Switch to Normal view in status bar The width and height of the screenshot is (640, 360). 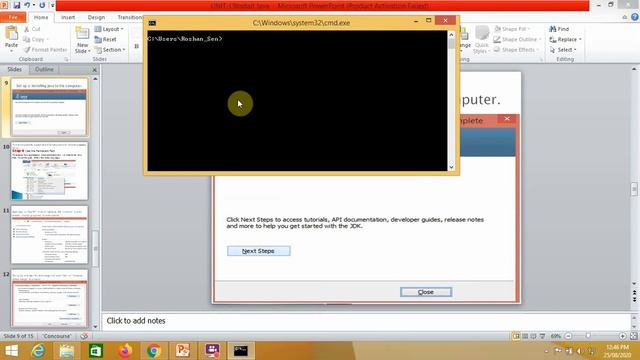516,336
